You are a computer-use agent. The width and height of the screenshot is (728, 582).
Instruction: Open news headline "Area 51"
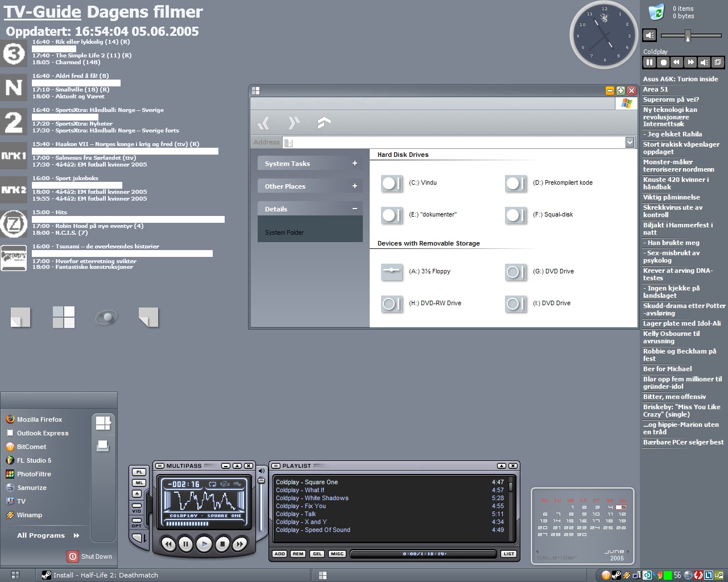click(x=656, y=89)
